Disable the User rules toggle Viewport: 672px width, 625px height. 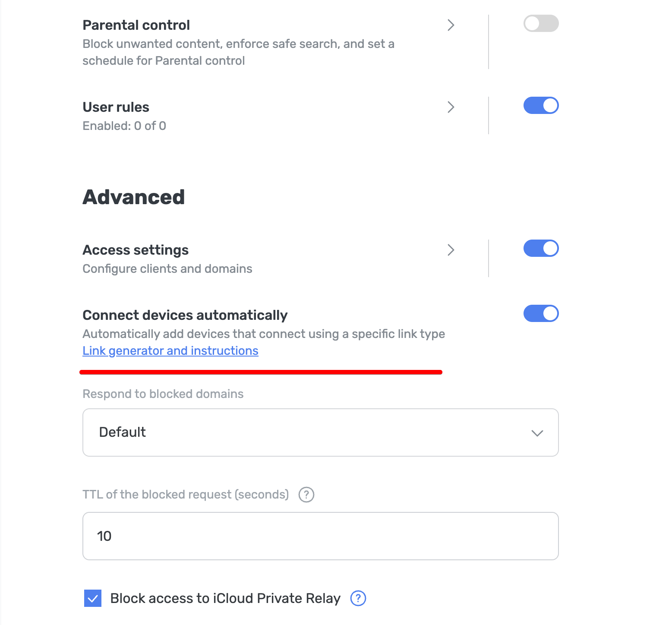541,105
